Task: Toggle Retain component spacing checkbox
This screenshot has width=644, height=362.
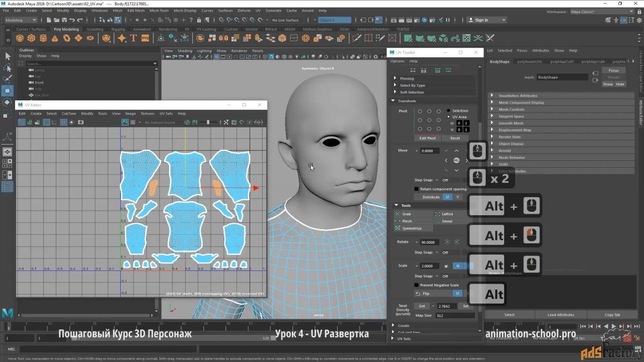Action: (x=417, y=189)
